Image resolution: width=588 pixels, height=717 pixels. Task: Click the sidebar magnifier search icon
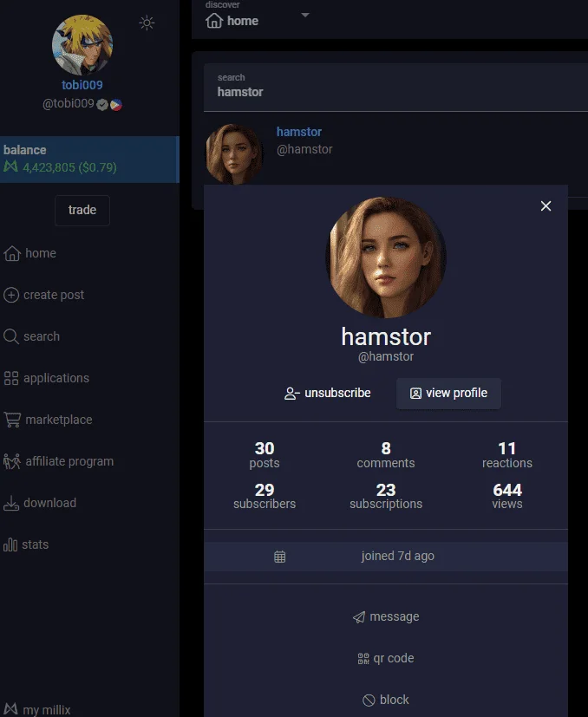click(11, 336)
